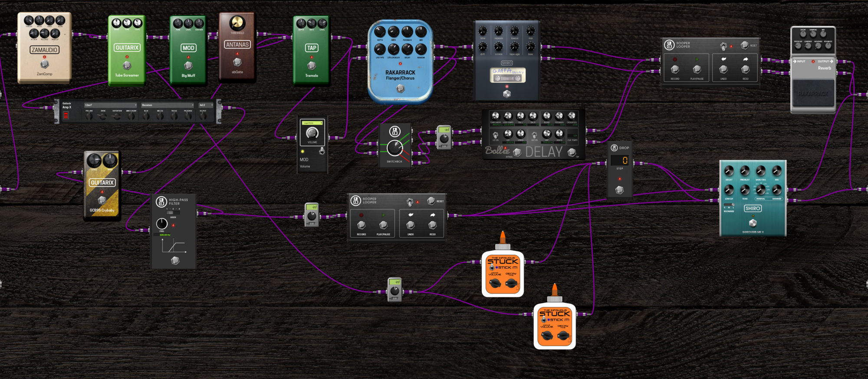
Task: Click Decay Time knob on lower Stuck pedal
Action: [563, 336]
